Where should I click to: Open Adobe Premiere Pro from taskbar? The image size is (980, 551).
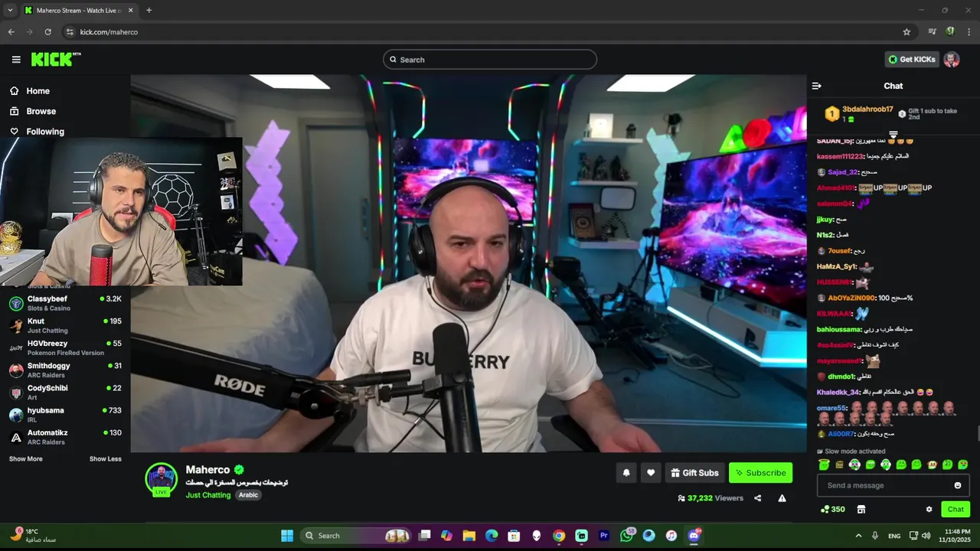pos(603,536)
